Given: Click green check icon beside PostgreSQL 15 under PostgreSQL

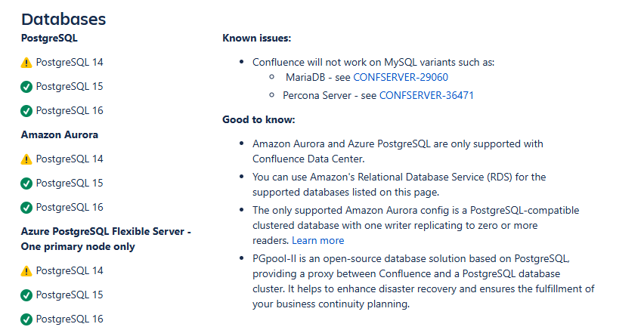Looking at the screenshot, I should pos(26,87).
